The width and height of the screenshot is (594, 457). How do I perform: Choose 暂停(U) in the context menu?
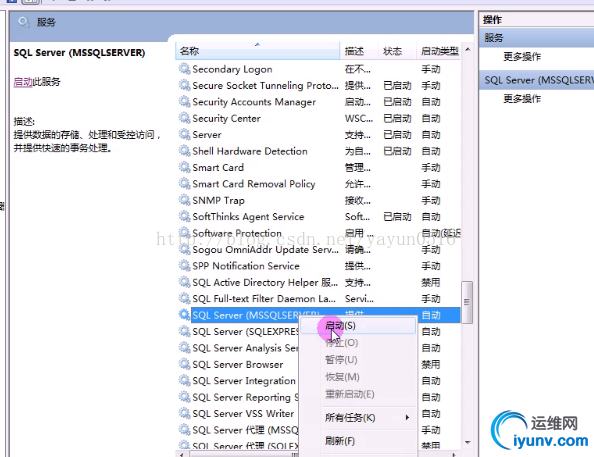point(358,360)
